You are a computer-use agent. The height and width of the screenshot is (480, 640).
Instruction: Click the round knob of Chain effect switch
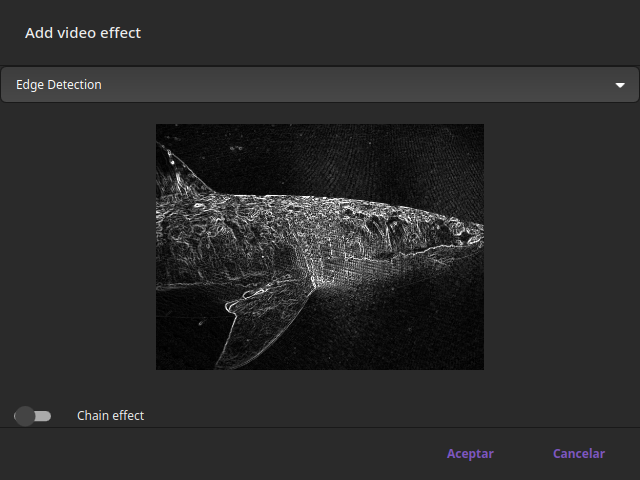tap(25, 415)
